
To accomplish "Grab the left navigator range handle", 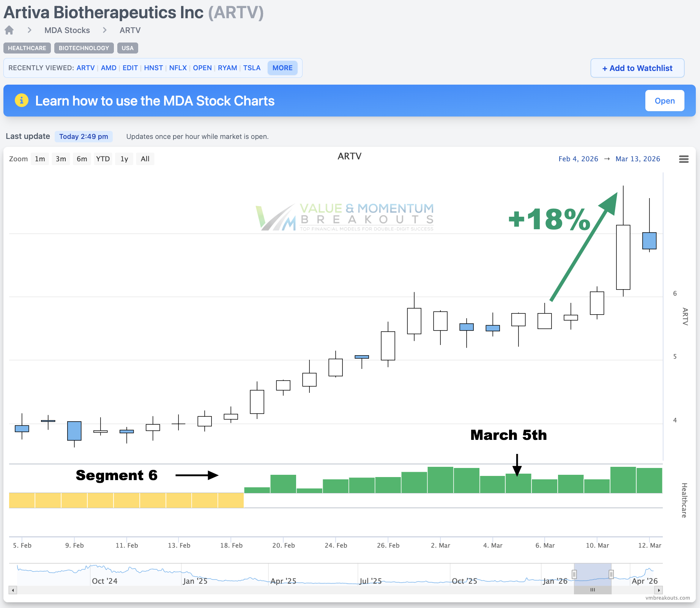I will [574, 574].
